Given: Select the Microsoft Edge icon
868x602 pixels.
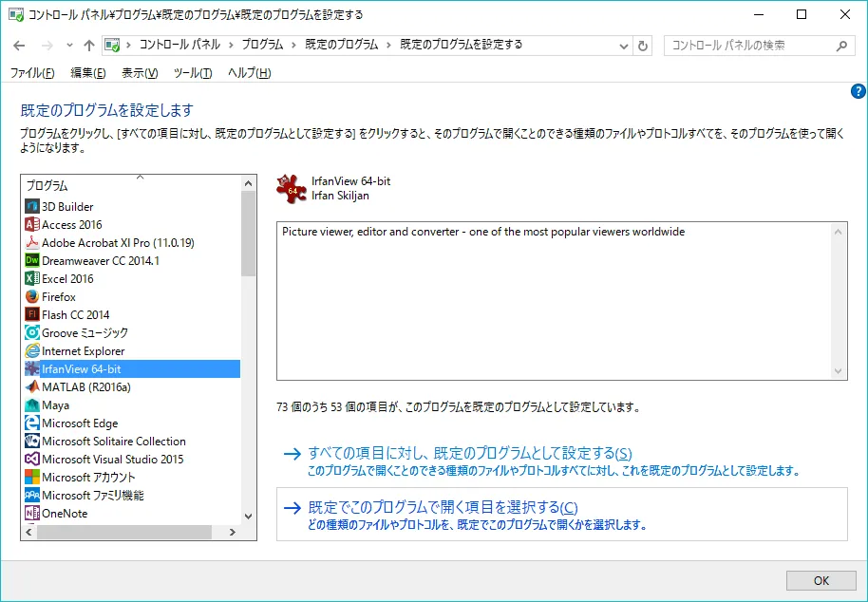Looking at the screenshot, I should [x=32, y=423].
